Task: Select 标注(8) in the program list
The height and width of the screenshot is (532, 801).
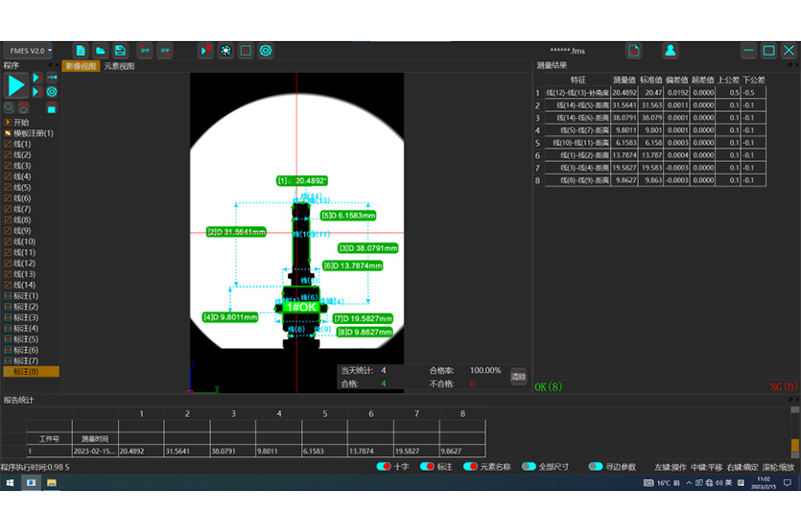Action: coord(26,371)
